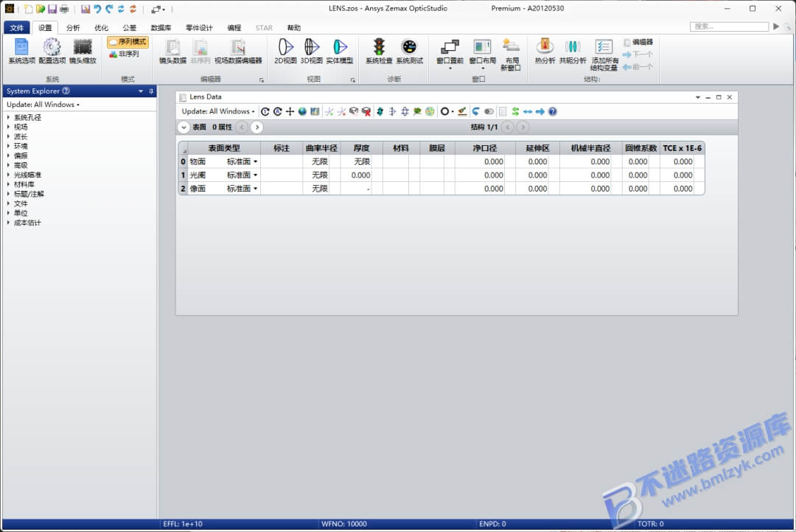Click the save icon in quick access toolbar
796x532 pixels.
coord(52,9)
